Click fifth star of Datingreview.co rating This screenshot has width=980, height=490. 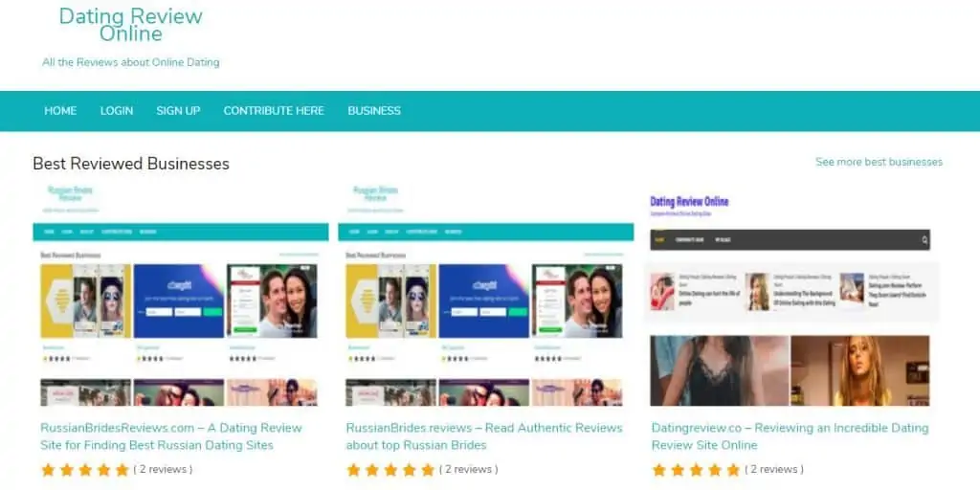coord(733,470)
